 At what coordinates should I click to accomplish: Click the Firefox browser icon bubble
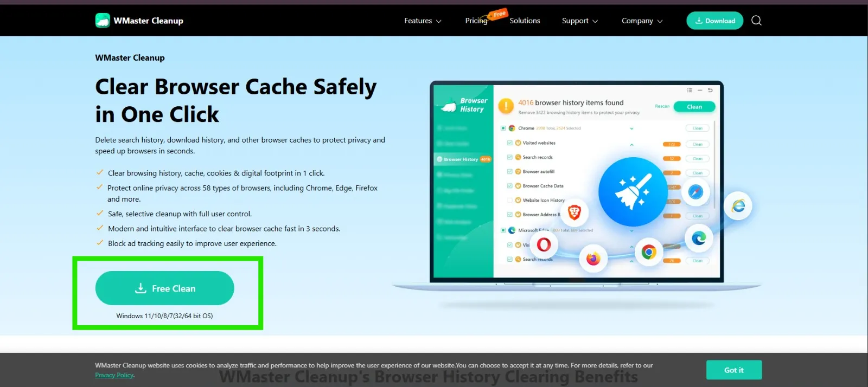coord(593,259)
